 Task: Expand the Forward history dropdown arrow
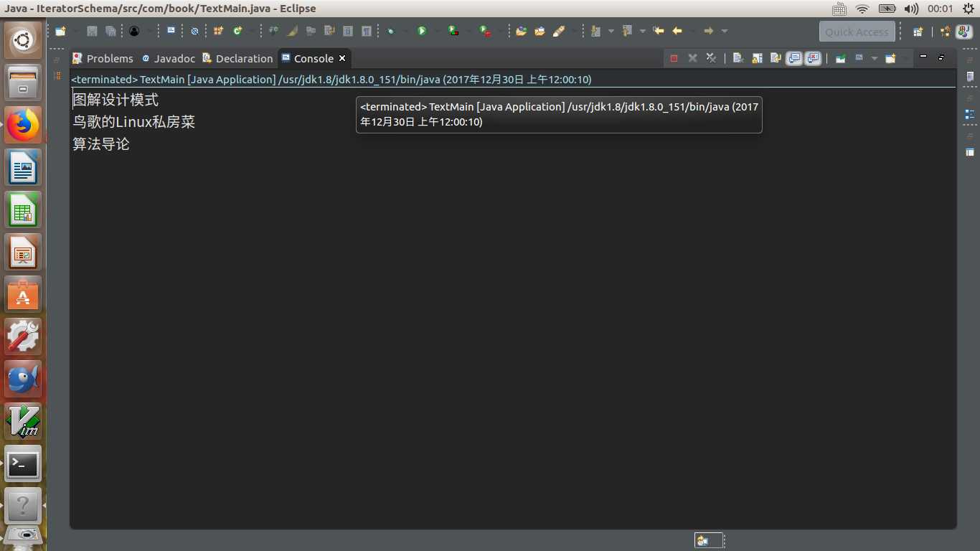725,31
